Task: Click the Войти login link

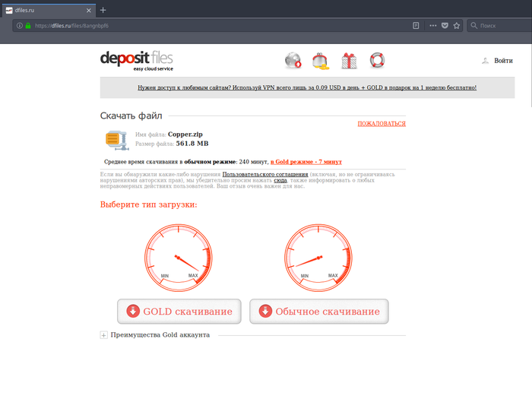Action: click(503, 61)
